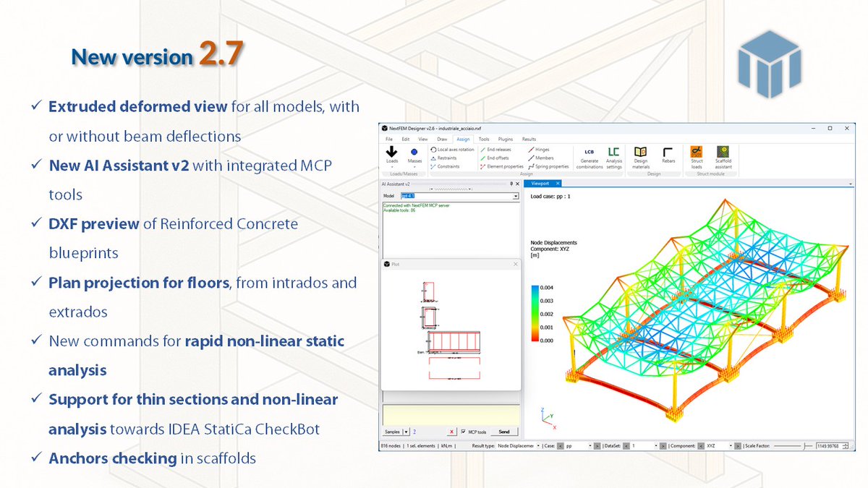Image resolution: width=868 pixels, height=488 pixels.
Task: Close the Plot popup window
Action: (516, 265)
